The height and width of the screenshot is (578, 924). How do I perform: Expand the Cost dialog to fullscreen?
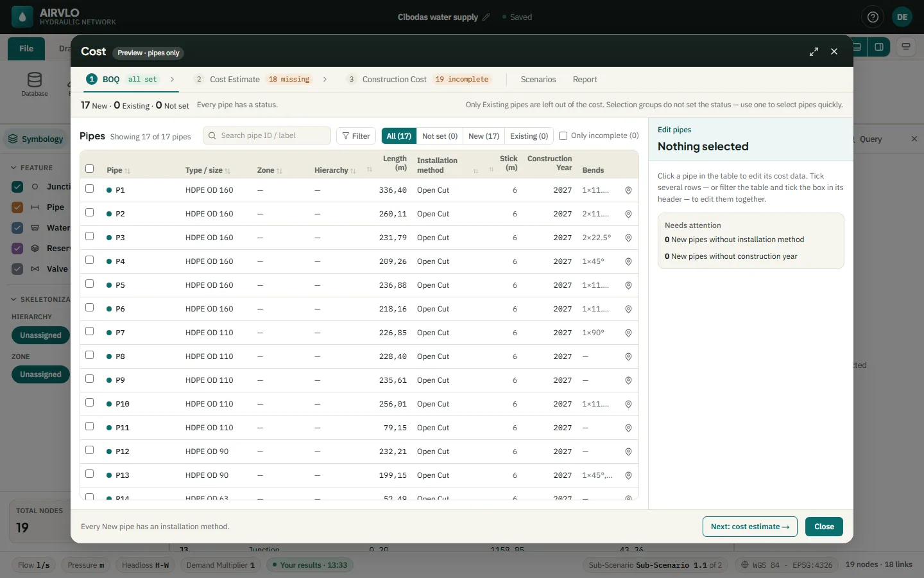pos(814,51)
